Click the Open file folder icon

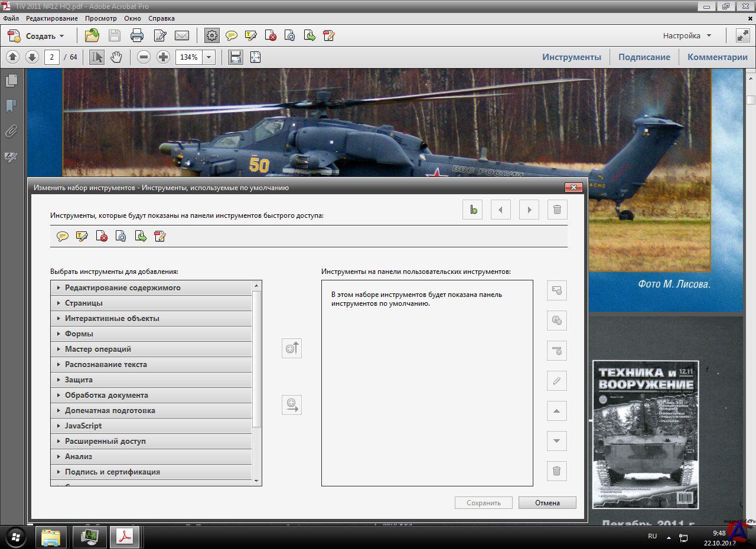tap(92, 36)
